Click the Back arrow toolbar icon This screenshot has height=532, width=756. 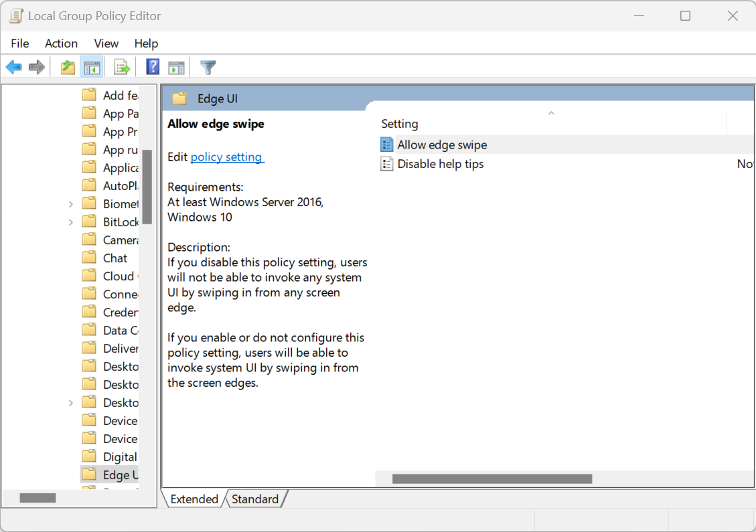[14, 67]
